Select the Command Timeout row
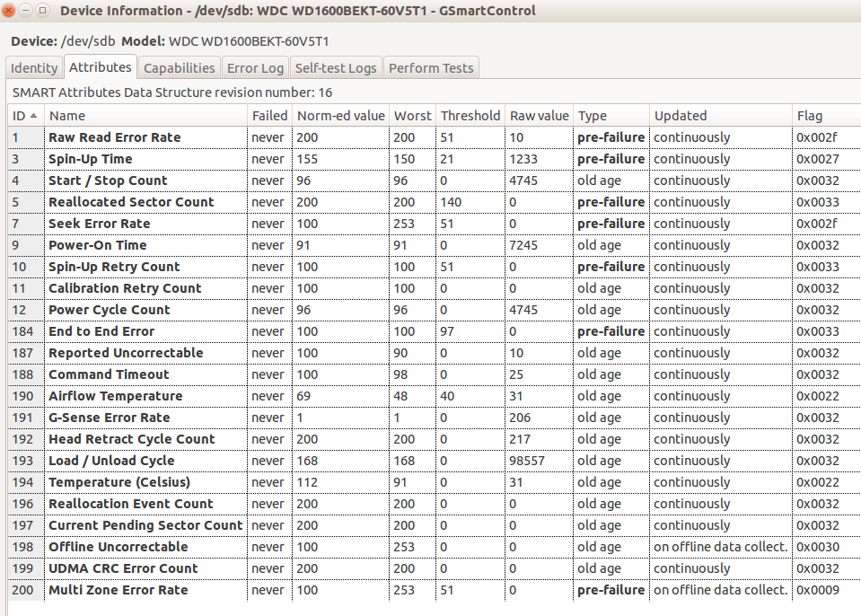The image size is (861, 616). 434,374
